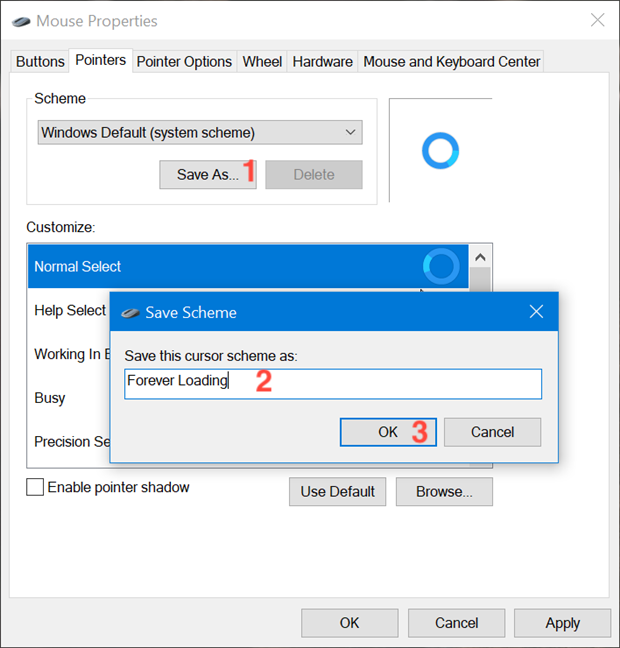Switch to the Buttons tab
Viewport: 620px width, 648px height.
(x=40, y=62)
